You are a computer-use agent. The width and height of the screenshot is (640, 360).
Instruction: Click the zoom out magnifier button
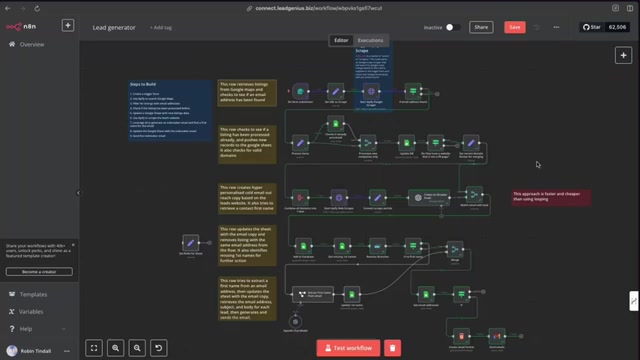(137, 348)
